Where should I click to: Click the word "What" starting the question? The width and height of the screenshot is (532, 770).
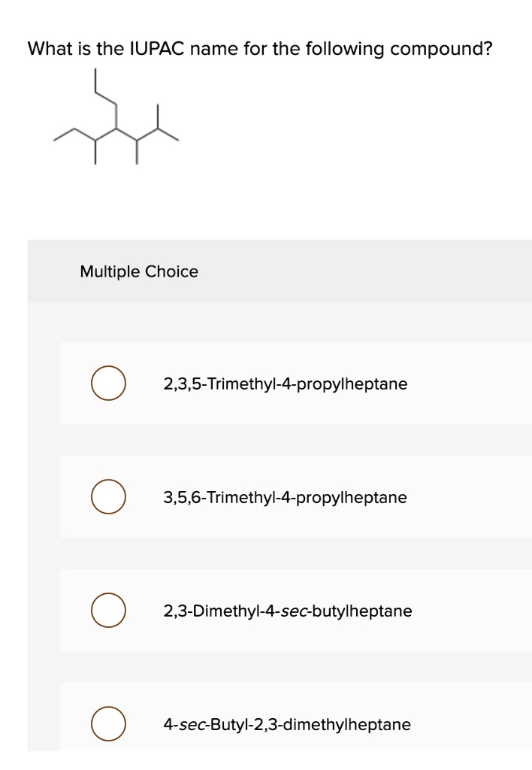(48, 50)
